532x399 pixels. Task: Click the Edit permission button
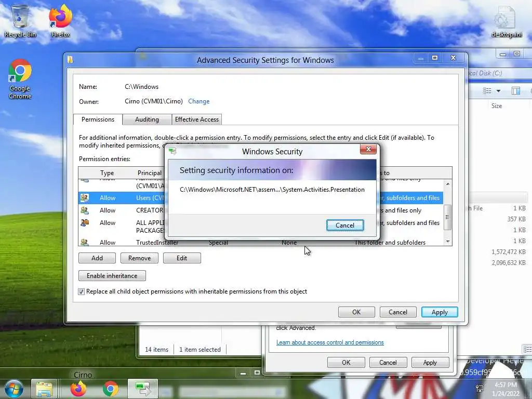point(182,258)
